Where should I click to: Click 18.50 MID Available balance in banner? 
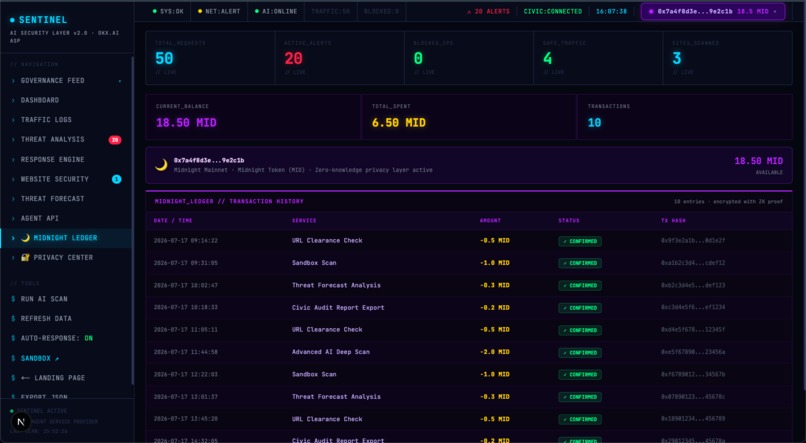pyautogui.click(x=758, y=161)
